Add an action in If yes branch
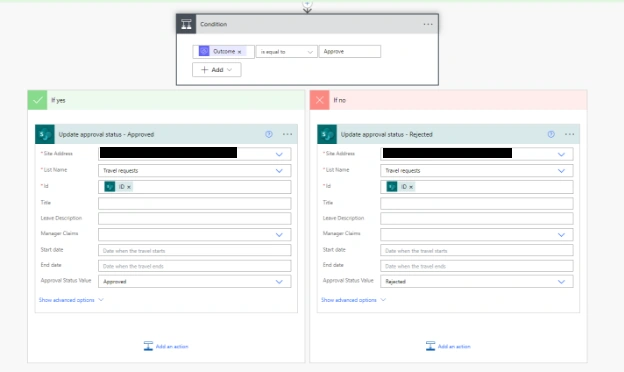 pos(166,346)
